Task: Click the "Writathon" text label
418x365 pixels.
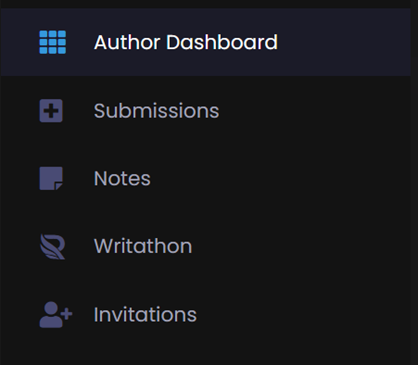Action: 143,246
